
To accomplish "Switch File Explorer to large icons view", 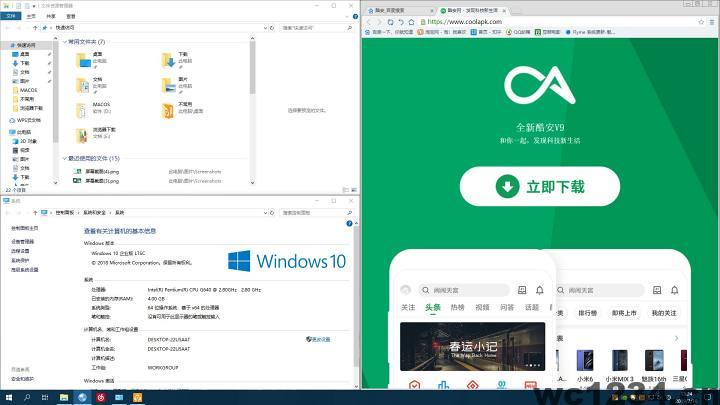I will (x=354, y=190).
